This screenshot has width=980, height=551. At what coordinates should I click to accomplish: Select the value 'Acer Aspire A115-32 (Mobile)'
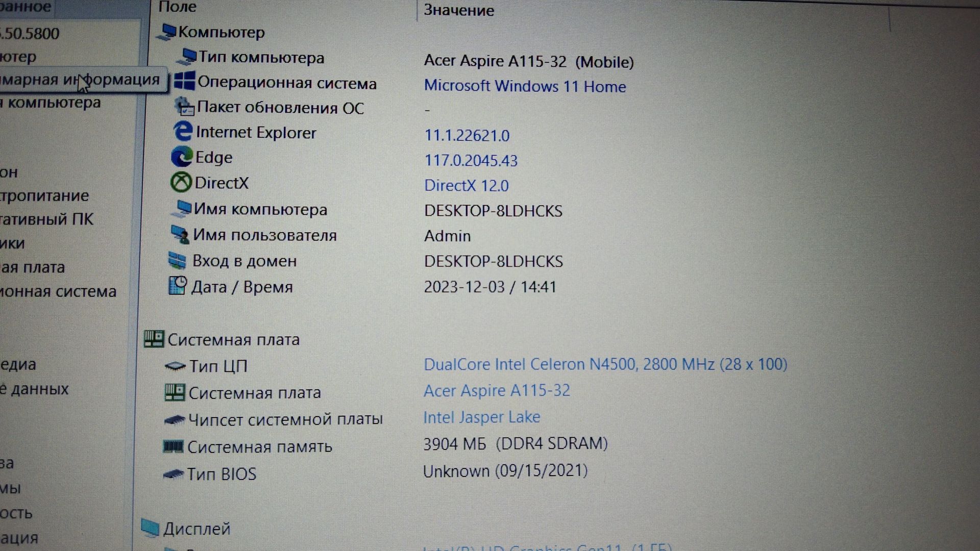pyautogui.click(x=529, y=61)
